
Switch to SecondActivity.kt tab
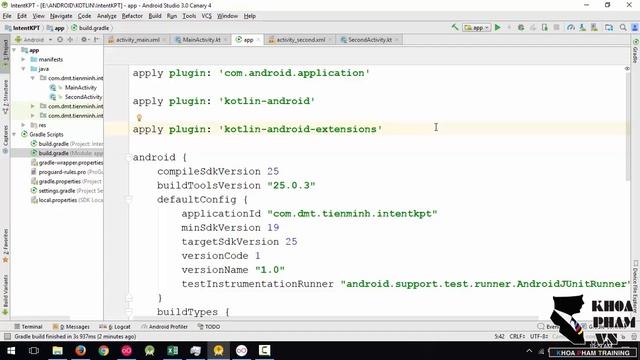point(370,40)
